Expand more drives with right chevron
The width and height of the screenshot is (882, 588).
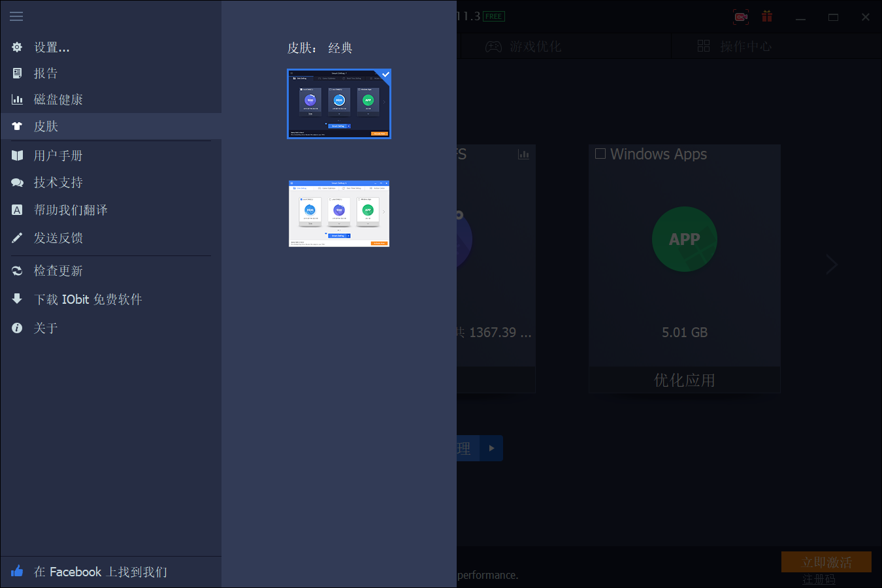[x=832, y=264]
